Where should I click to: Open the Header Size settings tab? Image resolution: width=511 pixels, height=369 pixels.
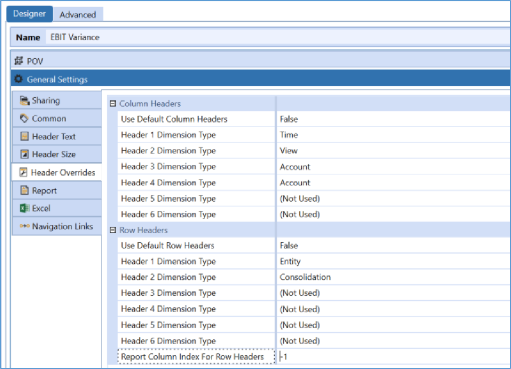[57, 154]
